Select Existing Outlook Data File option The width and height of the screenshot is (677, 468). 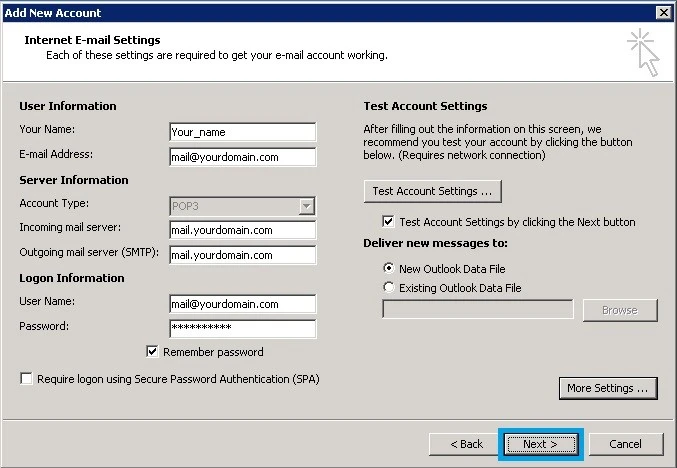click(x=389, y=287)
